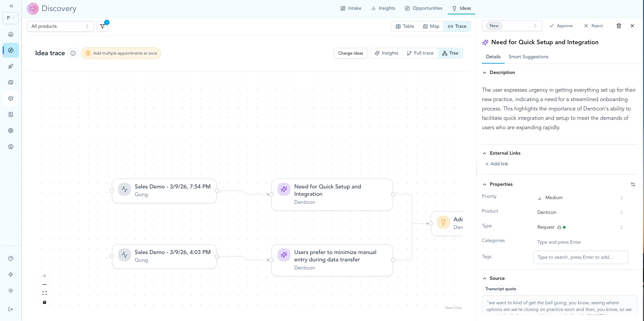Reject the idea
Screen dimensions: 644x321
(x=593, y=26)
